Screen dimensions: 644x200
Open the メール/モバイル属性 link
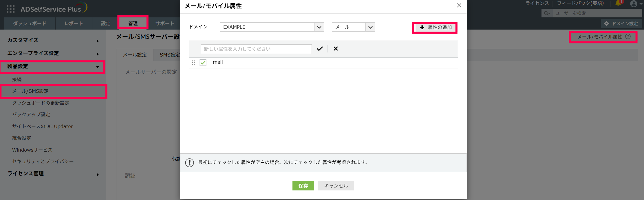pos(600,37)
